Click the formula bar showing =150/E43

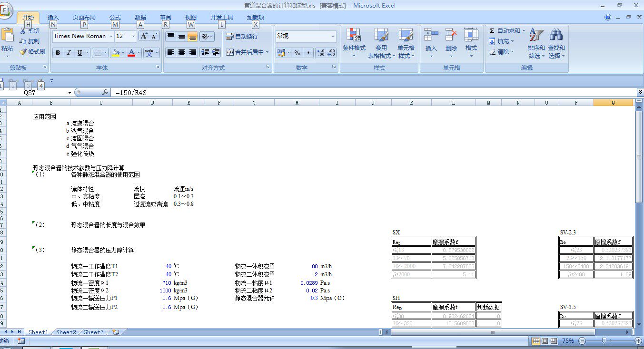point(375,93)
